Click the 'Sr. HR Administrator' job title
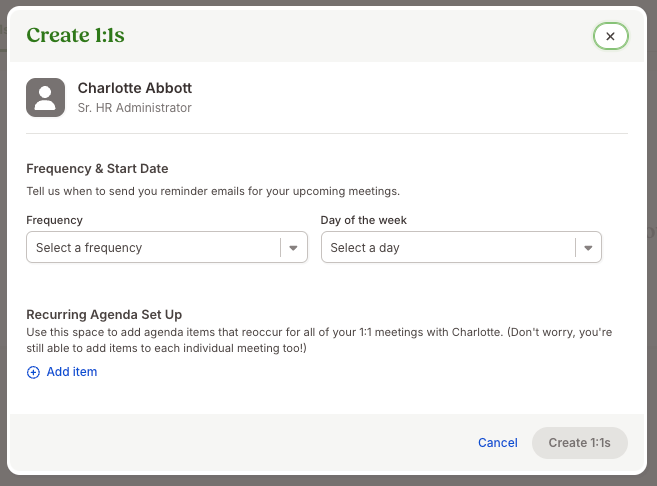Image resolution: width=657 pixels, height=486 pixels. coord(135,108)
